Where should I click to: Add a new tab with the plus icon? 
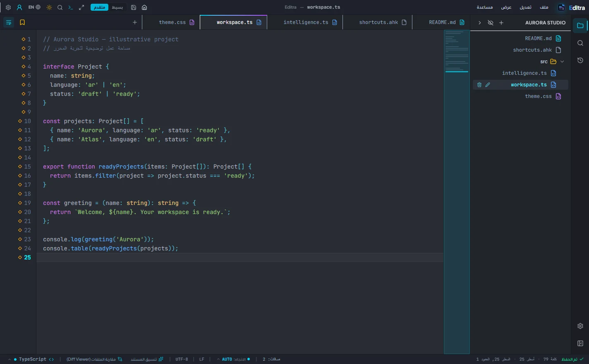coord(135,22)
